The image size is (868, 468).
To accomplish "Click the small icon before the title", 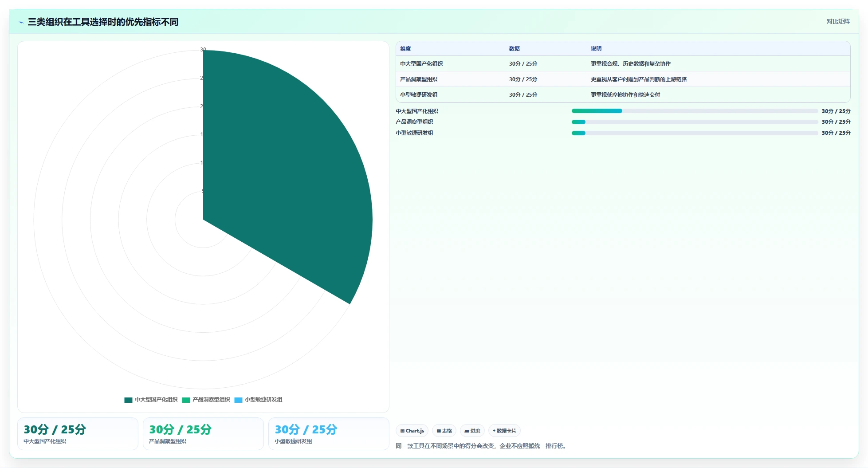I will 21,22.
